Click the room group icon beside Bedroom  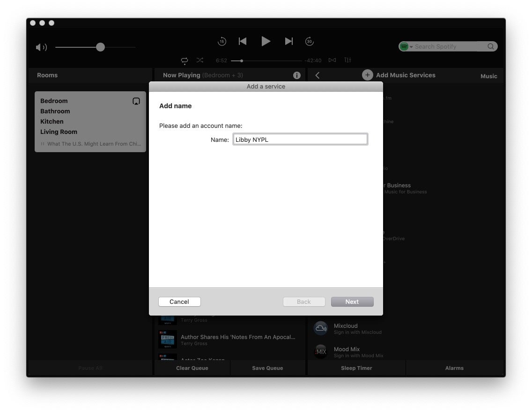[x=136, y=101]
